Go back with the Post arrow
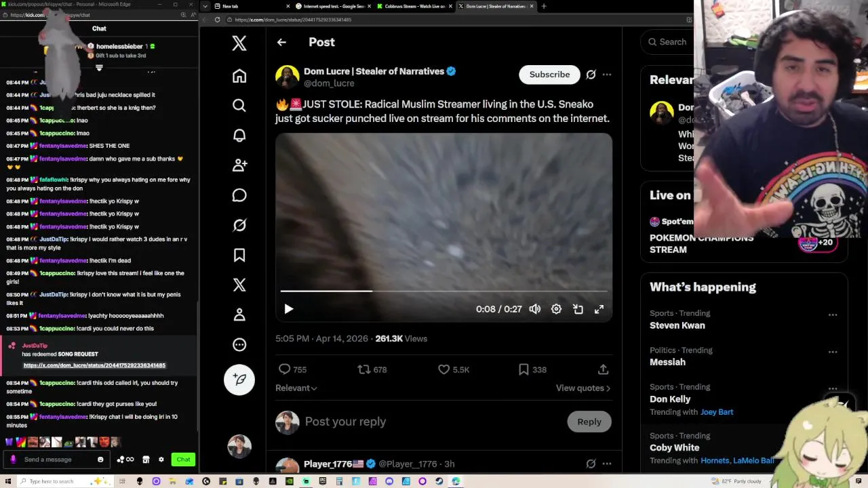The width and height of the screenshot is (868, 488). pos(281,42)
